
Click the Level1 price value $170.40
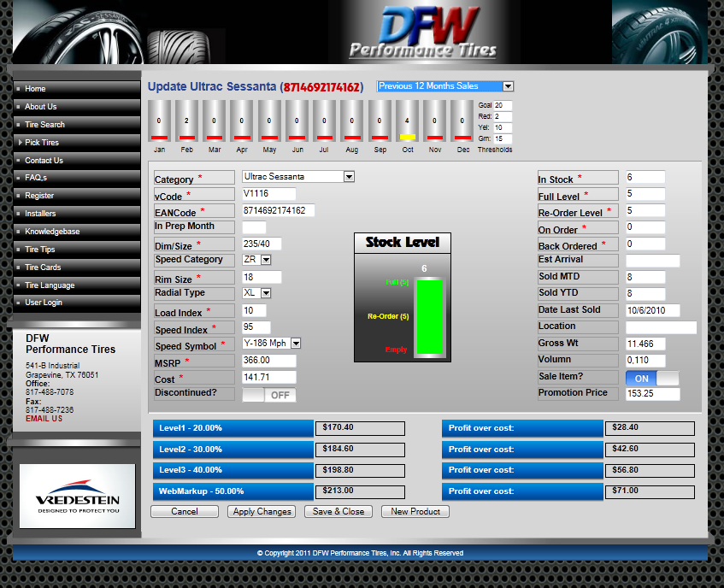pyautogui.click(x=360, y=428)
